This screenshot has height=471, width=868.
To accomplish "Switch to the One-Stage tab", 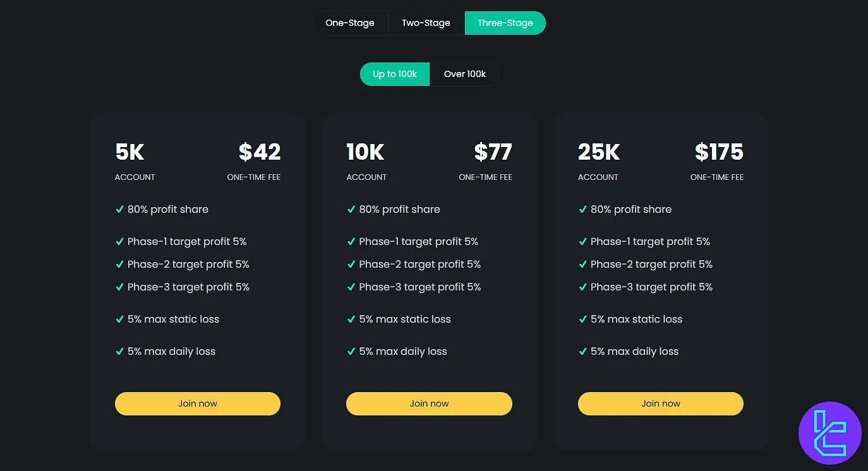I will click(x=350, y=23).
